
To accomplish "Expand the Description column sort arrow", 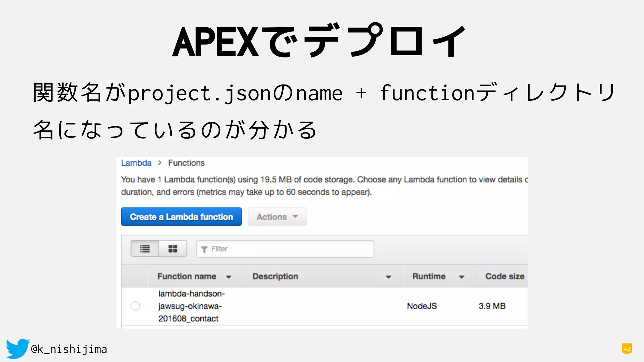I will tap(388, 277).
